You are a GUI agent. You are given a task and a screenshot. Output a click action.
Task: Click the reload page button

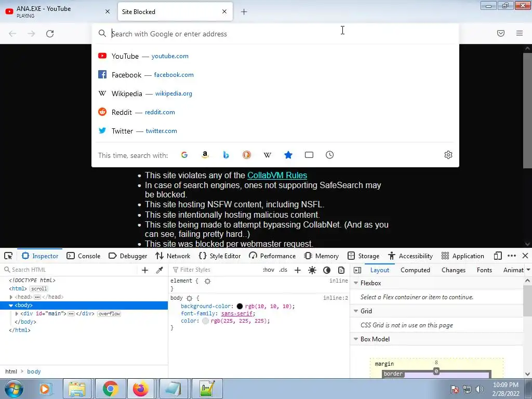[50, 34]
